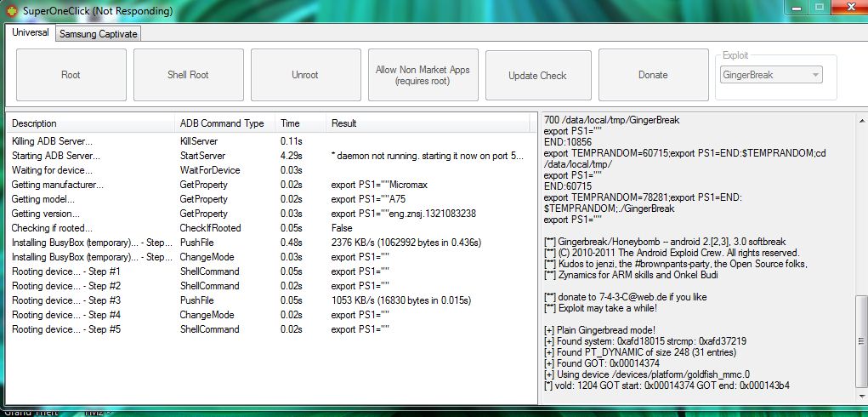Click log line 'Exploit may take a while!'
This screenshot has height=417, width=868.
pyautogui.click(x=600, y=308)
